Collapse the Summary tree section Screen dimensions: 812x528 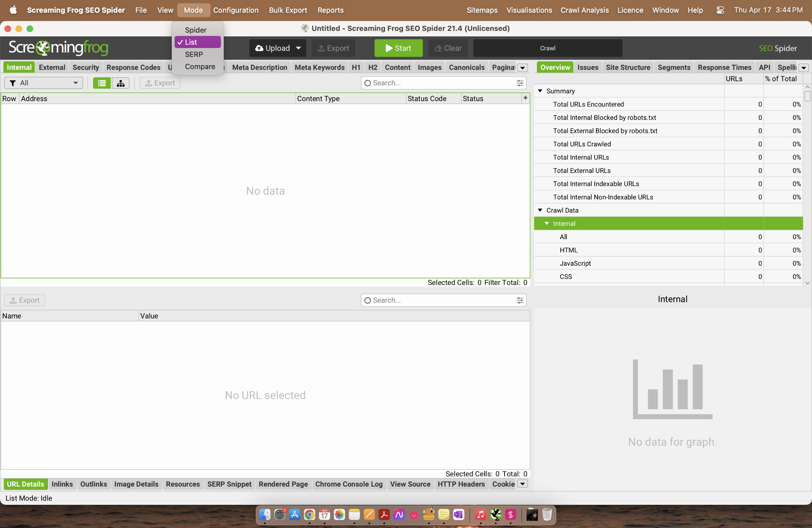pos(540,91)
